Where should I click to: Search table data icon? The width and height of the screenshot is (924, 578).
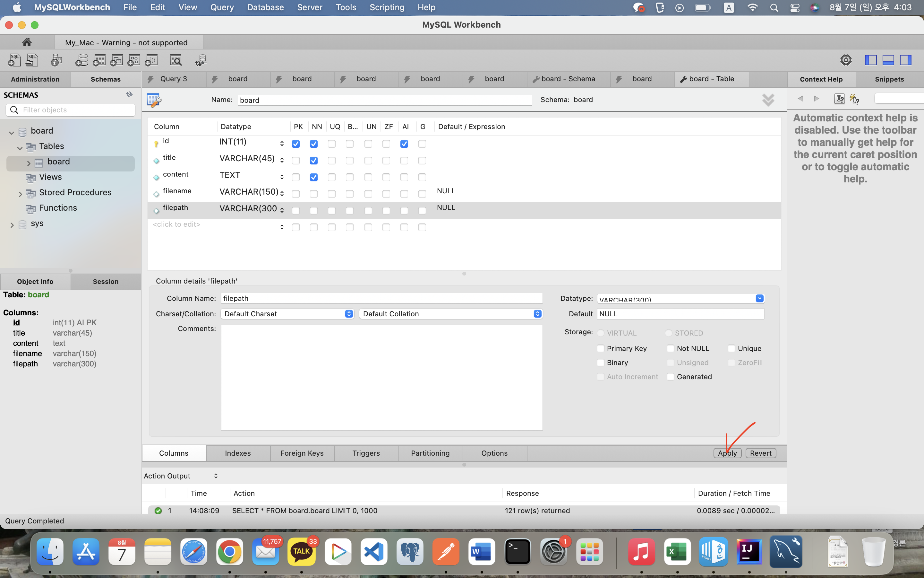pos(176,60)
